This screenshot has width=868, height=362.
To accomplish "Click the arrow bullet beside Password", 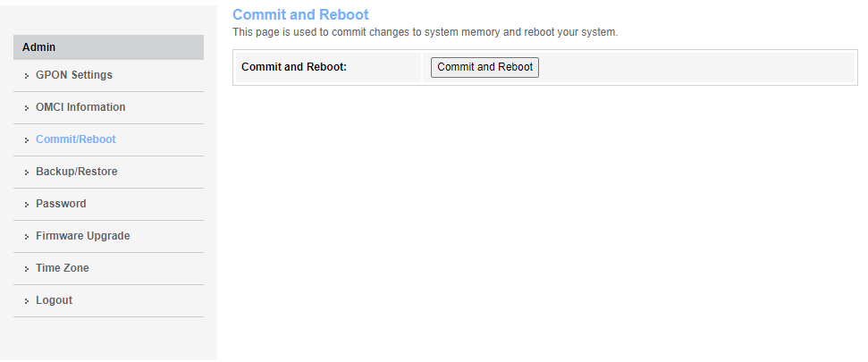I will [x=28, y=205].
